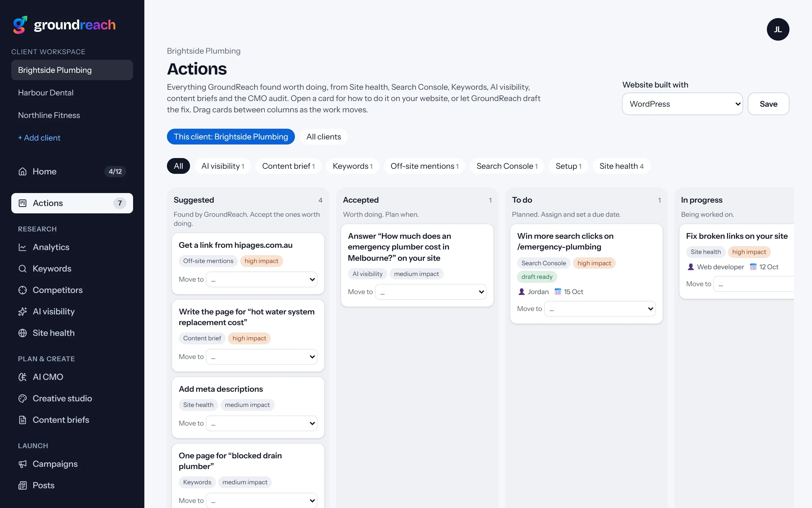Viewport: 812px width, 508px height.
Task: Click the Creative studio palette icon
Action: click(x=23, y=398)
